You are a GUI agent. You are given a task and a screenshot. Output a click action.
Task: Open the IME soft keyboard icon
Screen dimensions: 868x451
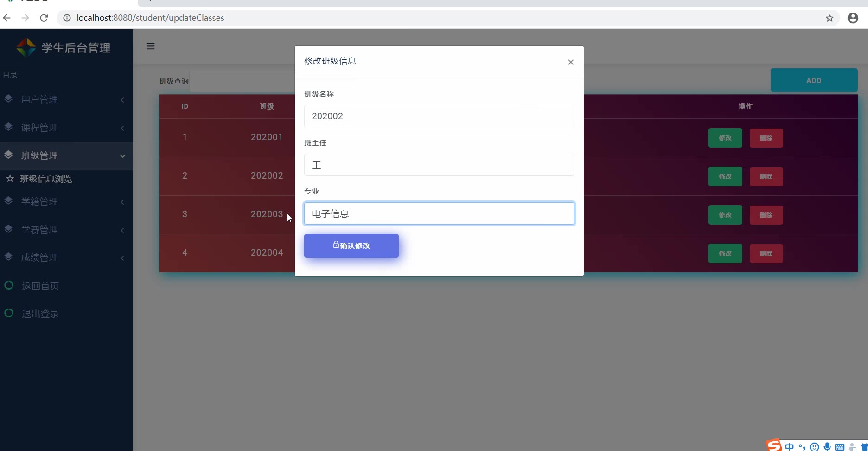[x=840, y=447]
